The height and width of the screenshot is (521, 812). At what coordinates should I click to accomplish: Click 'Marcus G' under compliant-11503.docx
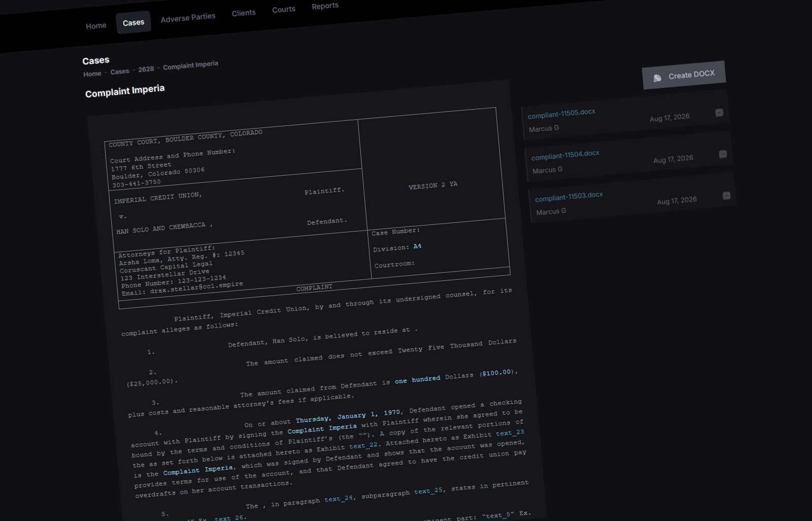pos(551,212)
